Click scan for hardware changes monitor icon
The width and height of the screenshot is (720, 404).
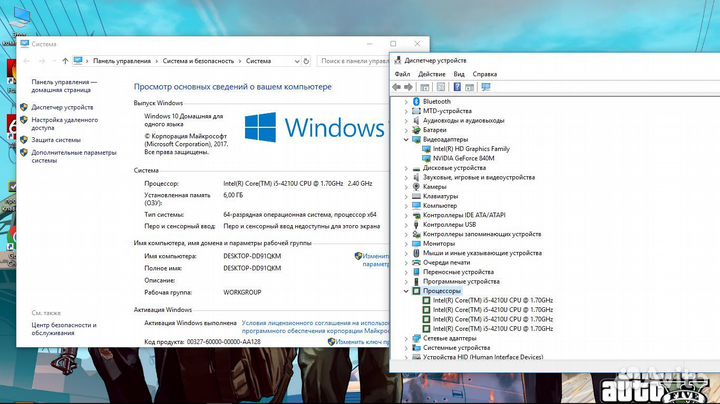pyautogui.click(x=486, y=87)
